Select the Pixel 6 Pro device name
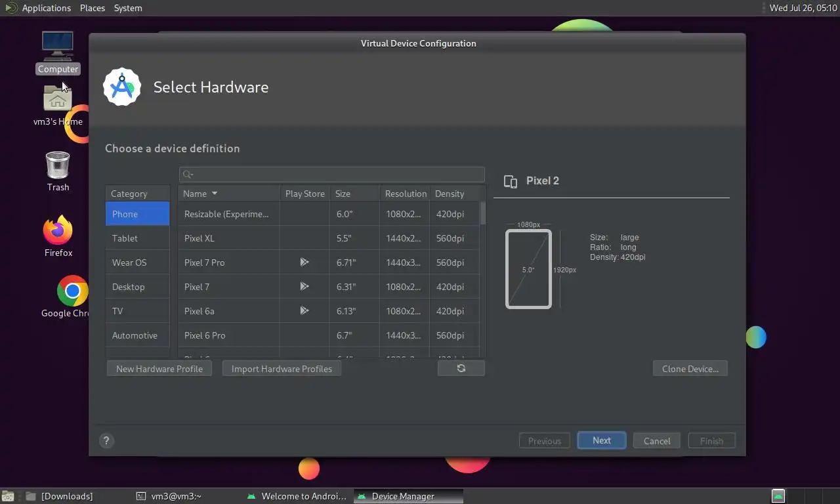This screenshot has width=840, height=504. pyautogui.click(x=205, y=335)
